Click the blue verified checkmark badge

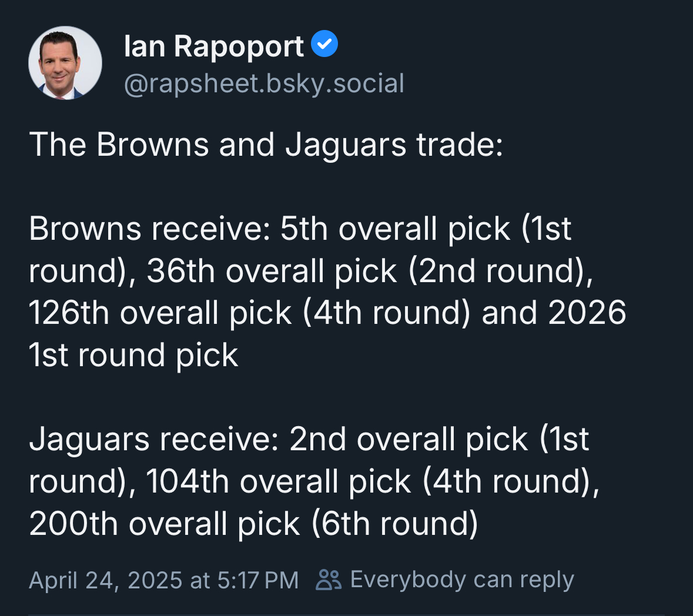click(324, 43)
